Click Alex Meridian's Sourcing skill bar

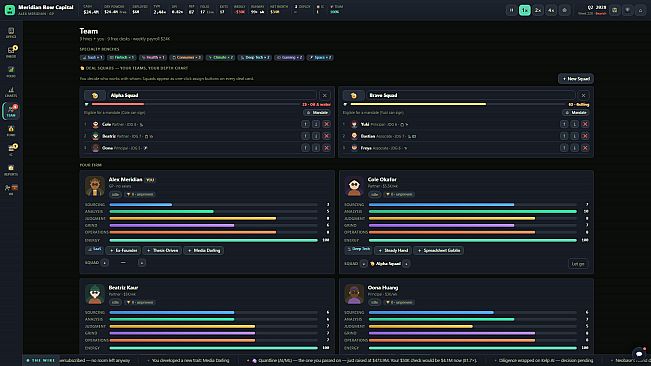[213, 205]
